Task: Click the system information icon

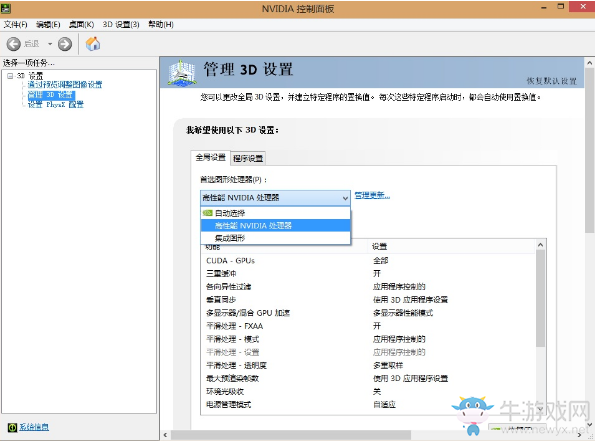Action: [12, 427]
